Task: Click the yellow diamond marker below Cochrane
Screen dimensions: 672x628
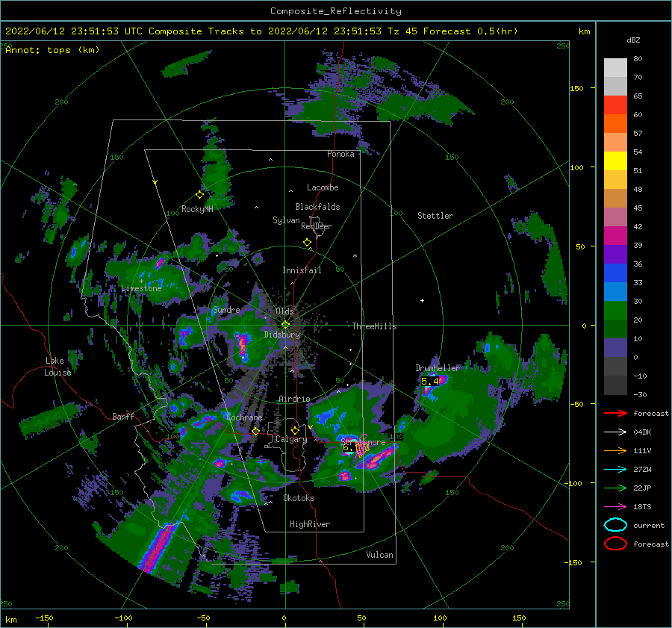Action: (256, 431)
